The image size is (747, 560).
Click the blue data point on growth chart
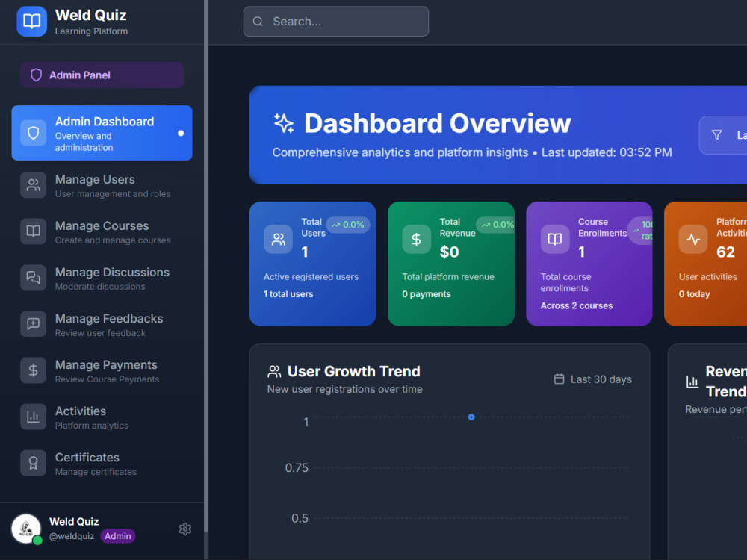471,417
